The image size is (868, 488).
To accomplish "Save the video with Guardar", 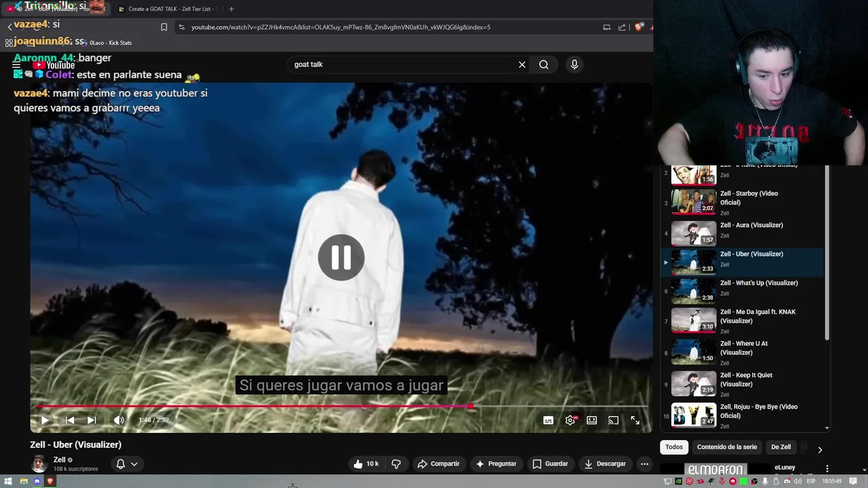I will (x=550, y=464).
